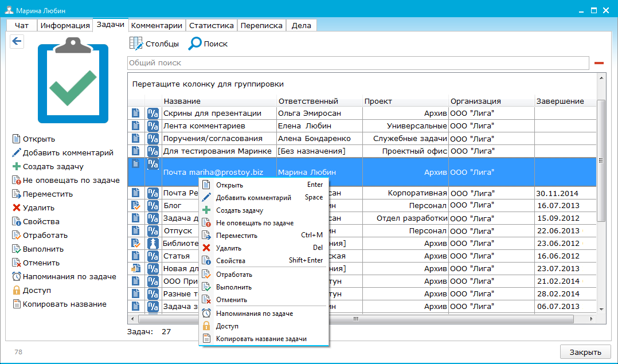The height and width of the screenshot is (364, 618).
Task: Sort by Организация column header
Action: (x=491, y=101)
